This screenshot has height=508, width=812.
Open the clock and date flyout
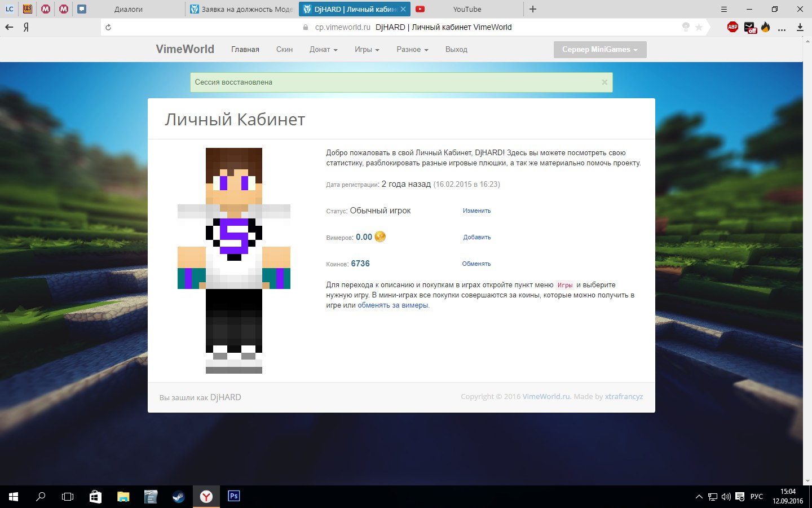(x=788, y=497)
